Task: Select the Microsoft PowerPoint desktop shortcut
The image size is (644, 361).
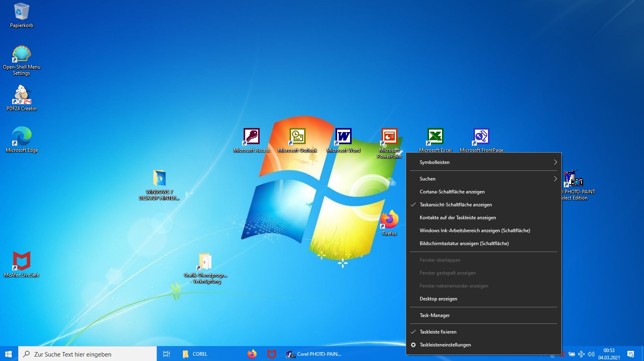Action: [x=390, y=143]
